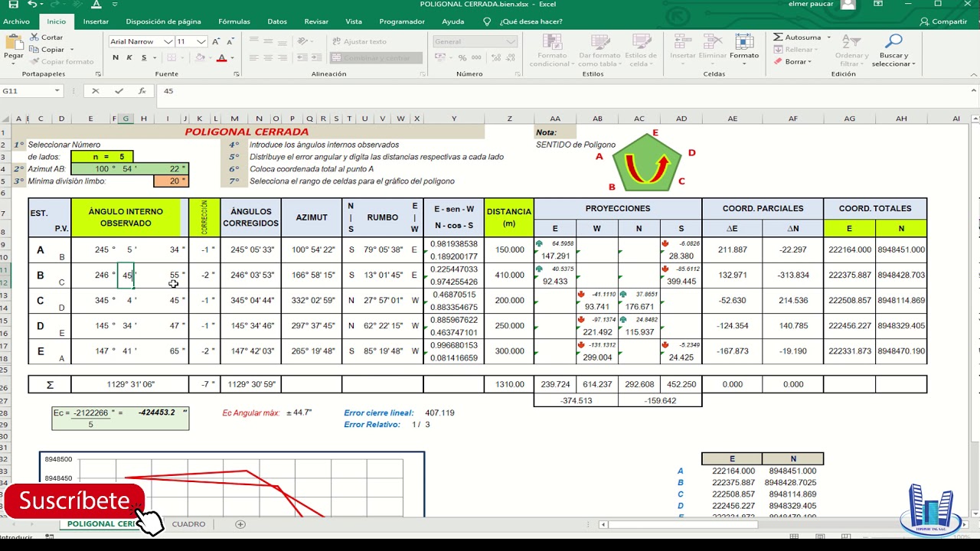This screenshot has width=980, height=551.
Task: Click the Suscríbete button
Action: [74, 501]
